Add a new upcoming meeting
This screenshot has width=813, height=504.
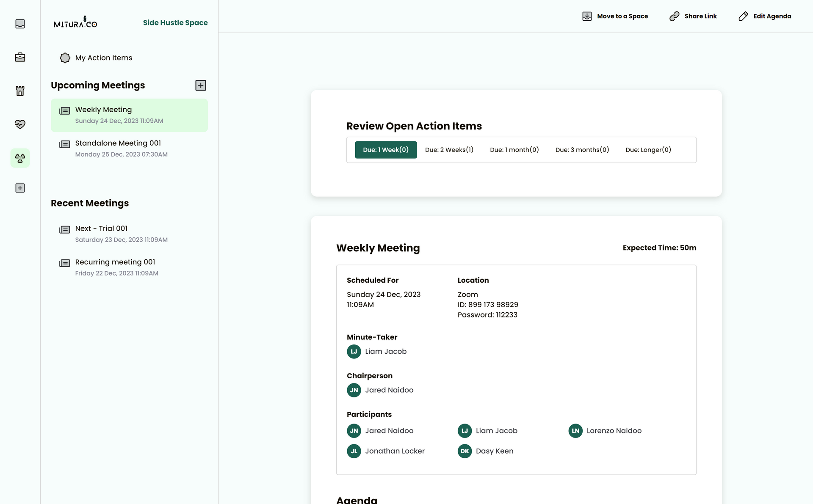pyautogui.click(x=201, y=85)
